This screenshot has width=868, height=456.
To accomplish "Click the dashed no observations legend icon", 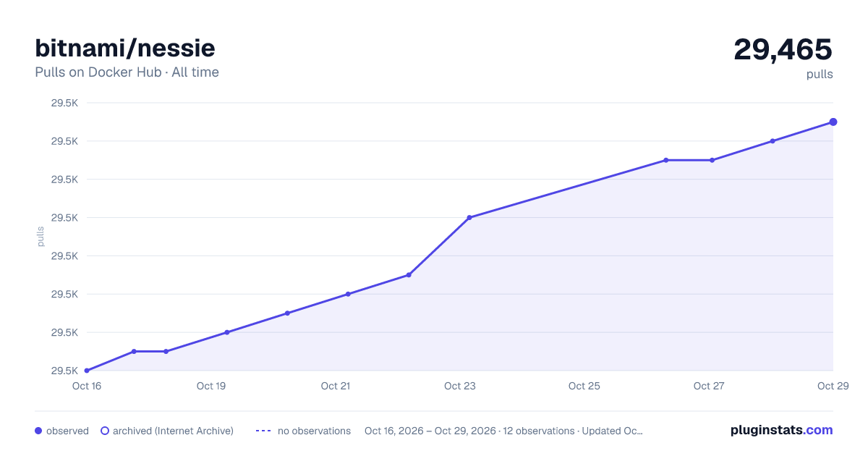I will coord(263,431).
